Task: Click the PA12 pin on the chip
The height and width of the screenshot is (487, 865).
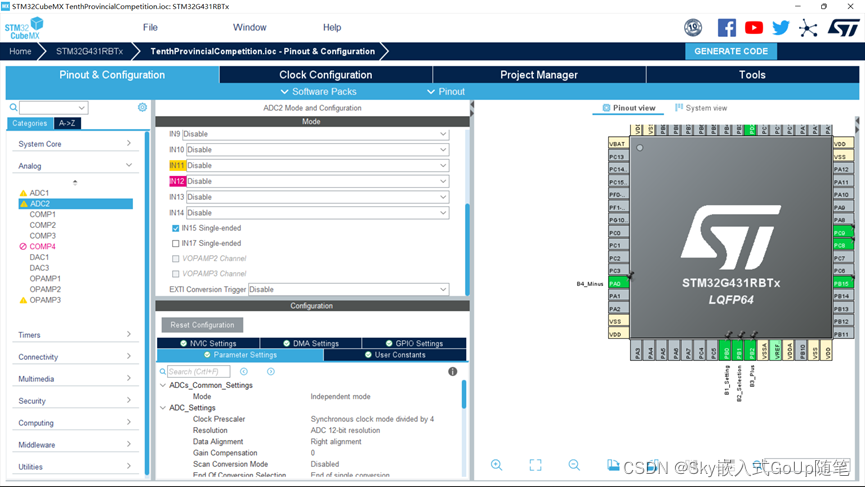Action: (x=843, y=169)
